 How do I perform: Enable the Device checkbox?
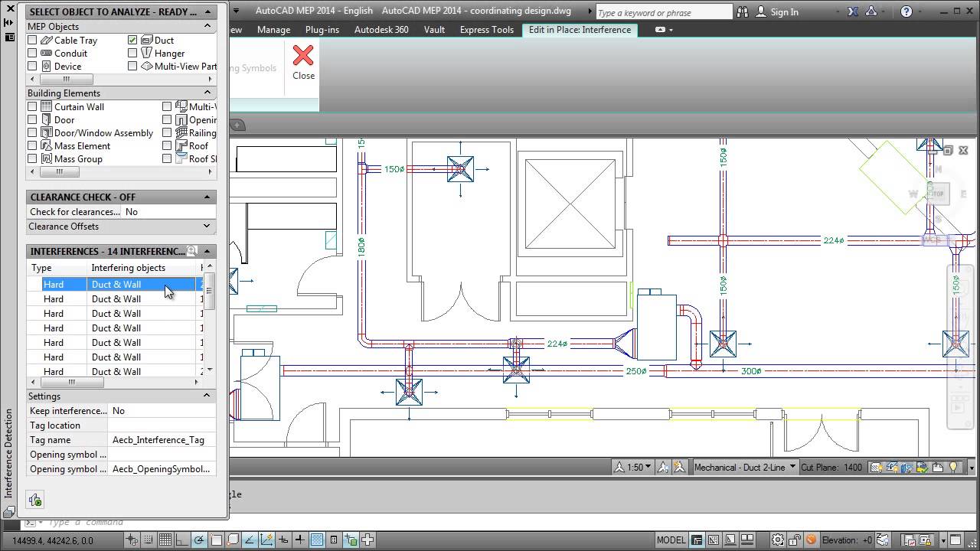(32, 66)
